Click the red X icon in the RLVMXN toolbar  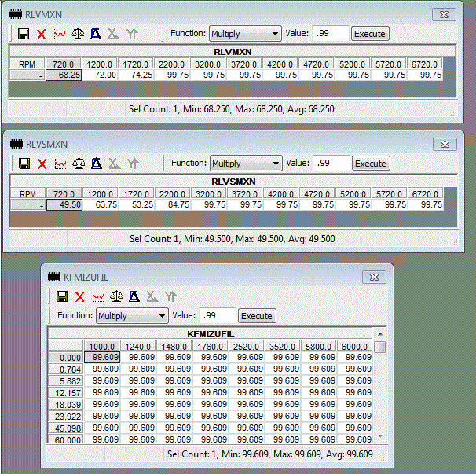[x=42, y=34]
